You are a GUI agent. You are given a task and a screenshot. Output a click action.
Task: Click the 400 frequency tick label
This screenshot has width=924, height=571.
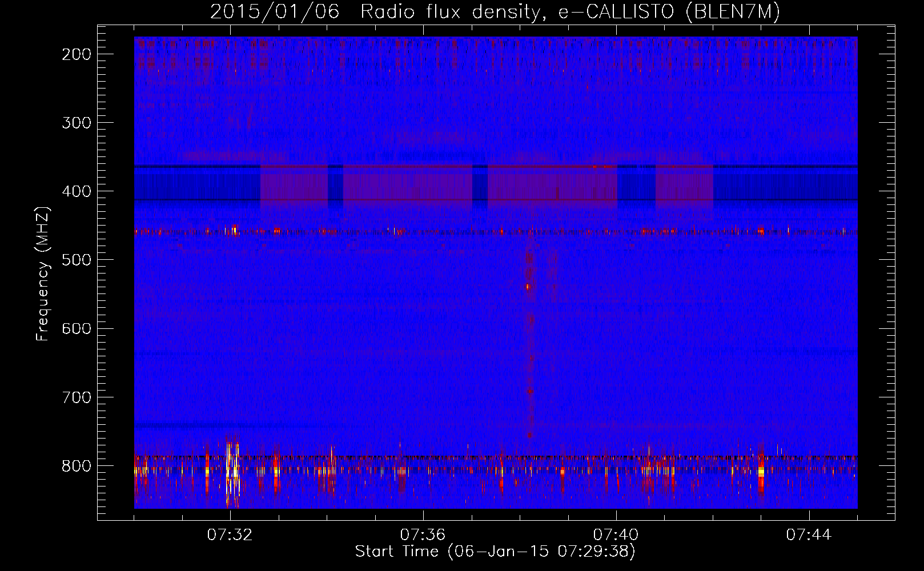pos(77,191)
